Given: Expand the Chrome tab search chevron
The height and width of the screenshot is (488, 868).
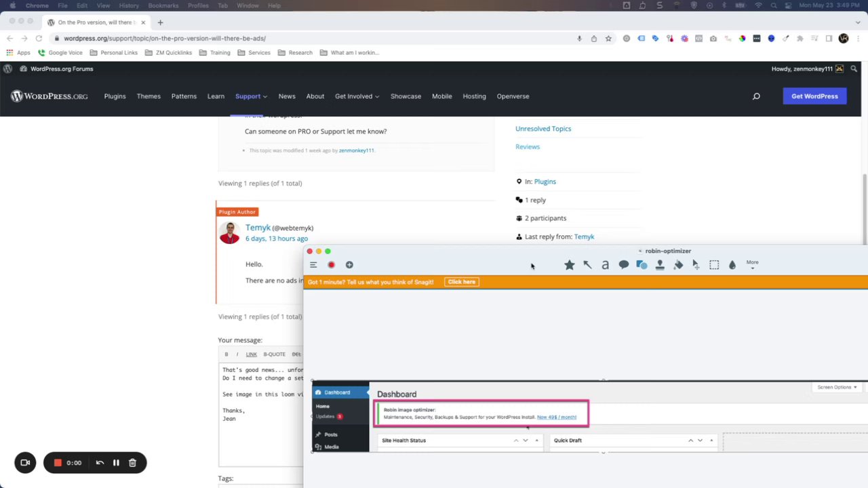Looking at the screenshot, I should pos(856,22).
